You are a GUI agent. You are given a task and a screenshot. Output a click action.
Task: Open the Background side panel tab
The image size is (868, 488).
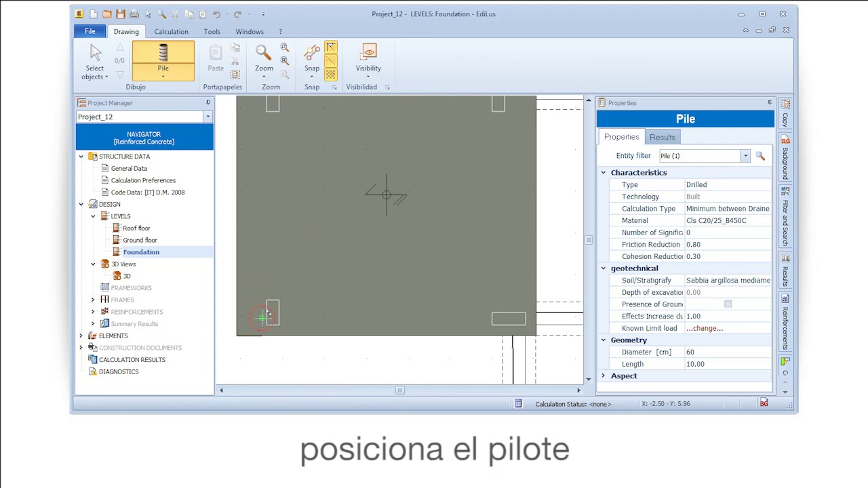[785, 157]
